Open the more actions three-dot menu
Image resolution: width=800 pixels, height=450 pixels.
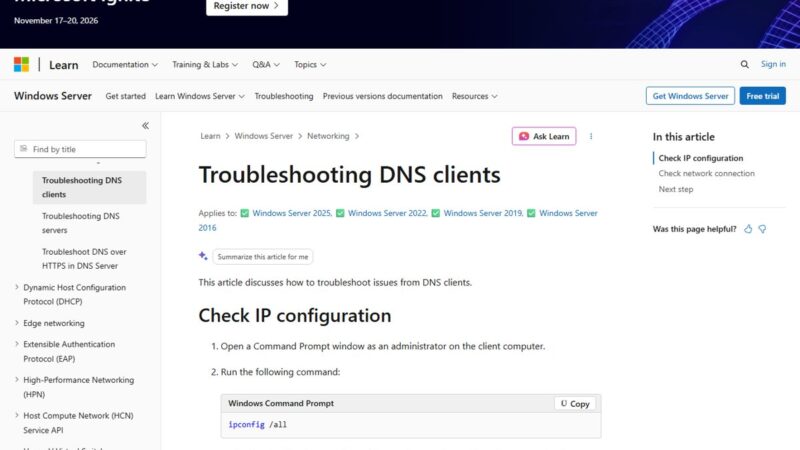tap(591, 136)
